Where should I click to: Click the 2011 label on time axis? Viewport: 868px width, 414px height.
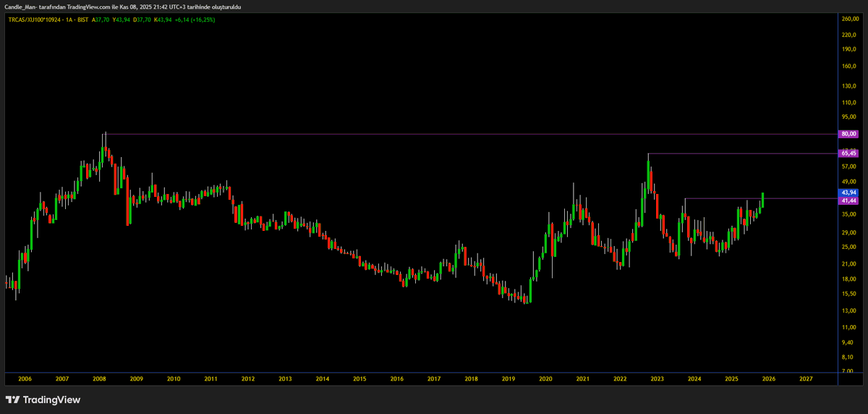click(210, 379)
